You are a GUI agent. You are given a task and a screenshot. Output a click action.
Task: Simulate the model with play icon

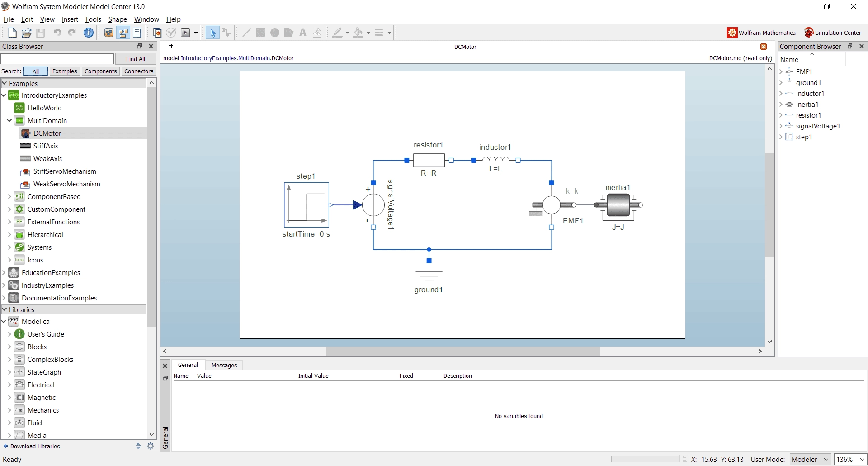click(186, 33)
